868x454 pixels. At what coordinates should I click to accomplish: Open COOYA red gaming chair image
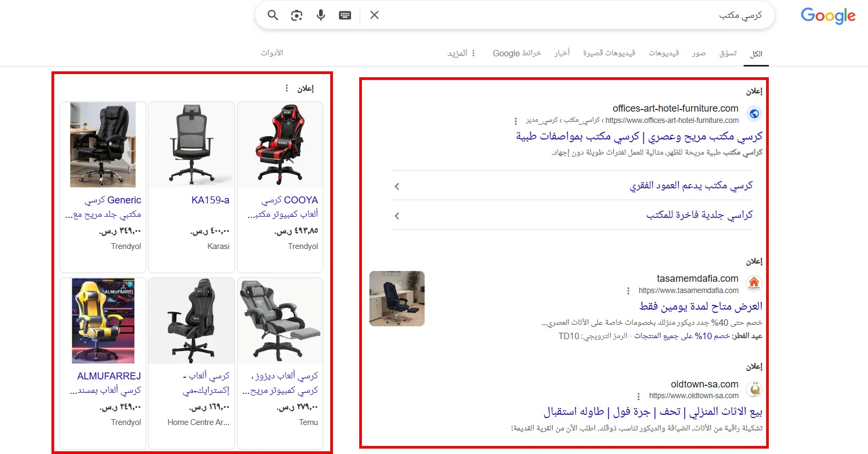coord(280,145)
